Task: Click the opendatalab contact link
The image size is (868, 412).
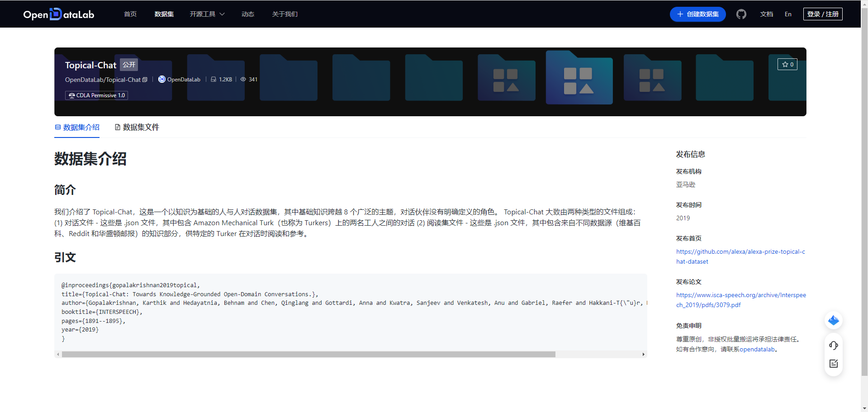Action: point(757,349)
